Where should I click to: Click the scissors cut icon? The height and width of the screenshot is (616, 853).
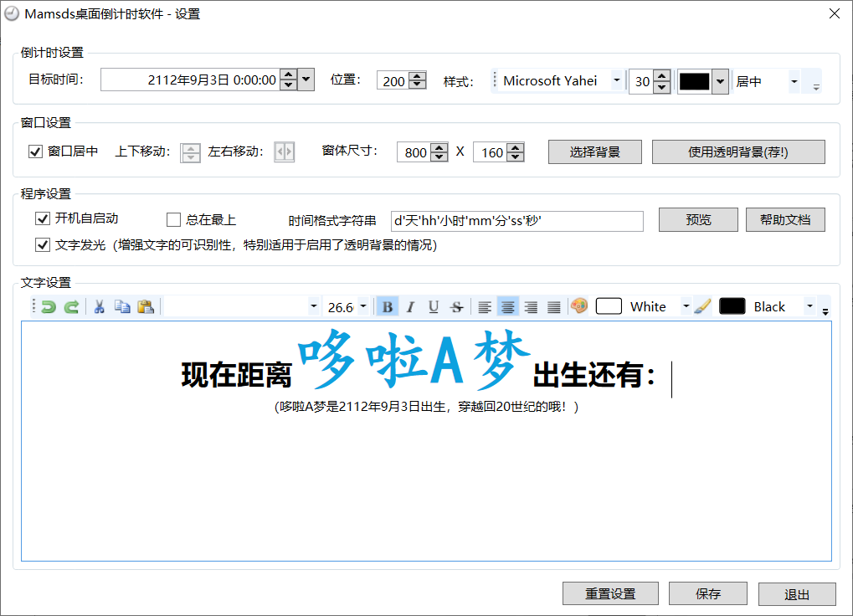[x=99, y=306]
